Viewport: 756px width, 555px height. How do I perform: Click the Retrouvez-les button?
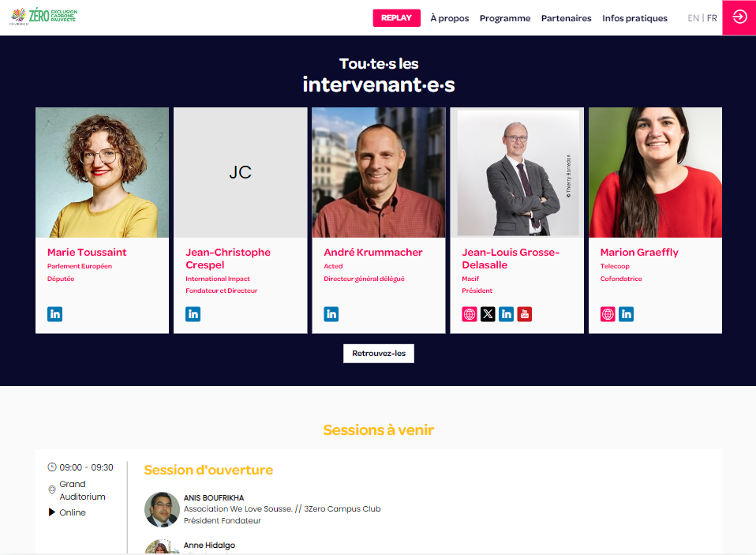tap(379, 354)
